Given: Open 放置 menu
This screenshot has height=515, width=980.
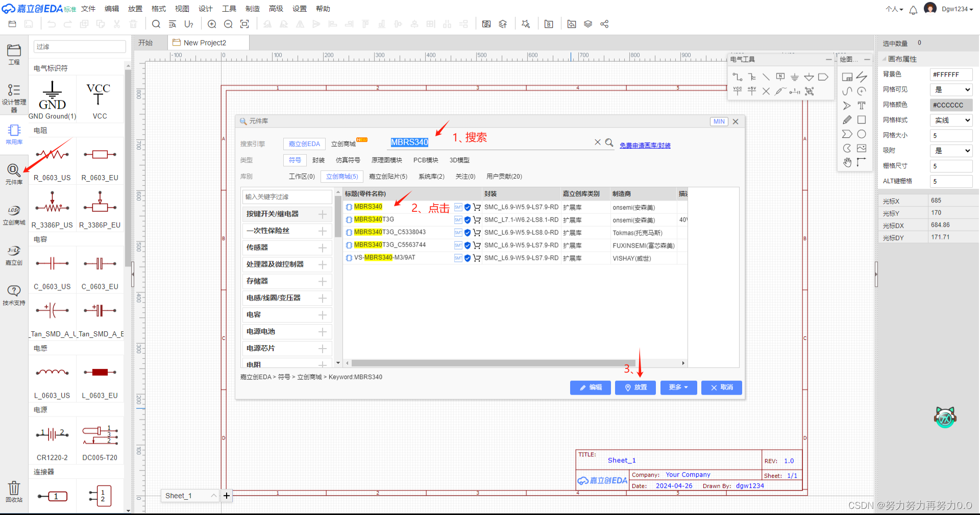Looking at the screenshot, I should click(135, 9).
